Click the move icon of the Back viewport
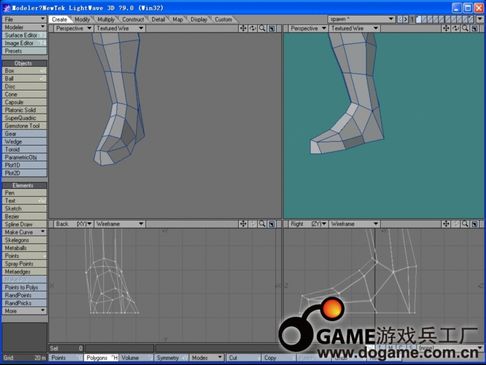 243,224
